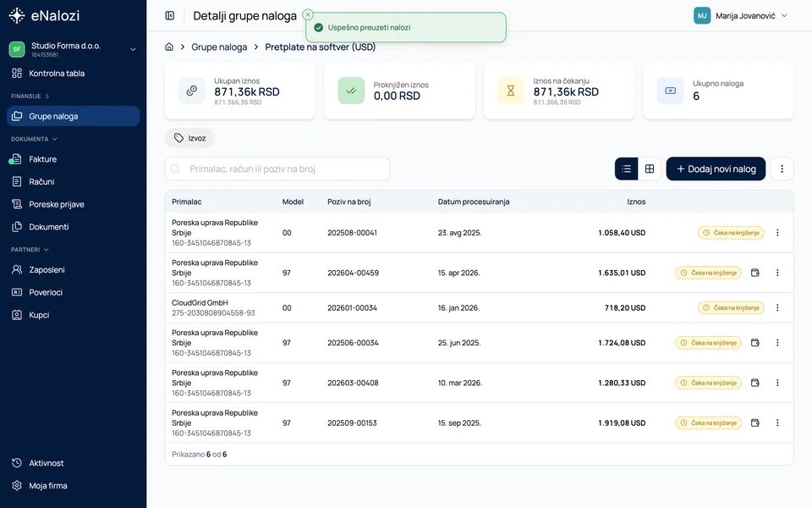Sort by Iznos column header
Screen dimensions: 812x508
(x=636, y=202)
